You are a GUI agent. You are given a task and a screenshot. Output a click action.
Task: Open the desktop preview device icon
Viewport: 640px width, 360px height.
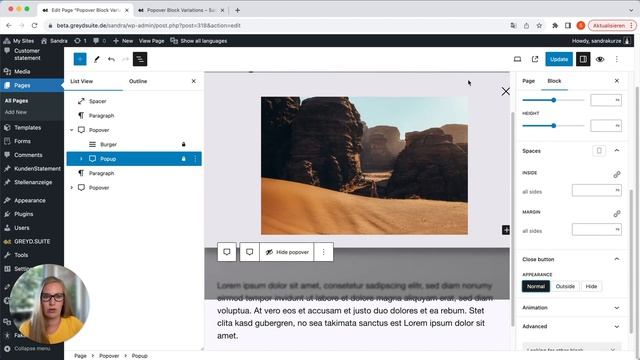click(517, 59)
